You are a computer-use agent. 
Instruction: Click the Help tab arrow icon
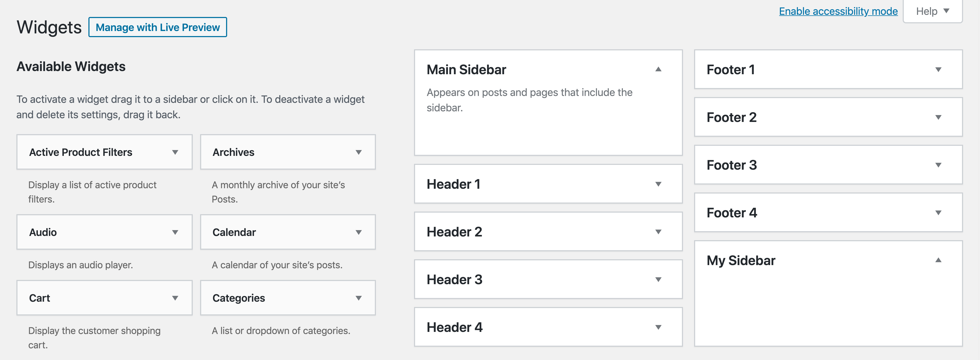point(947,11)
